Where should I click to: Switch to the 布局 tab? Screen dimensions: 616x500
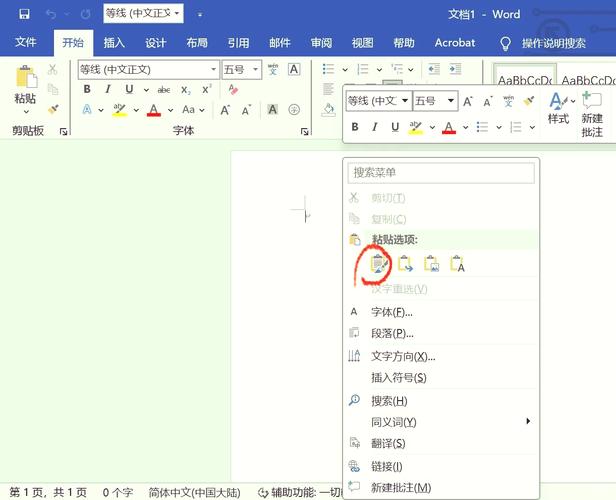197,42
